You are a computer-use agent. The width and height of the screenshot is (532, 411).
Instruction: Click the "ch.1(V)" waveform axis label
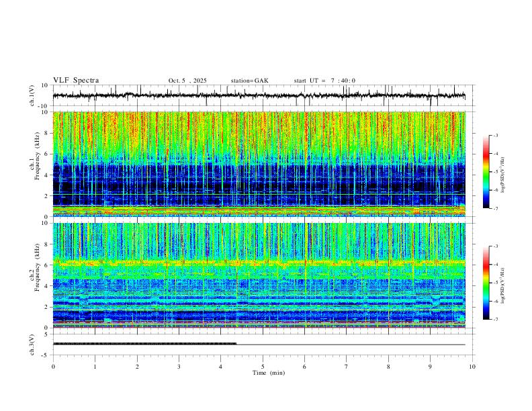click(x=32, y=95)
